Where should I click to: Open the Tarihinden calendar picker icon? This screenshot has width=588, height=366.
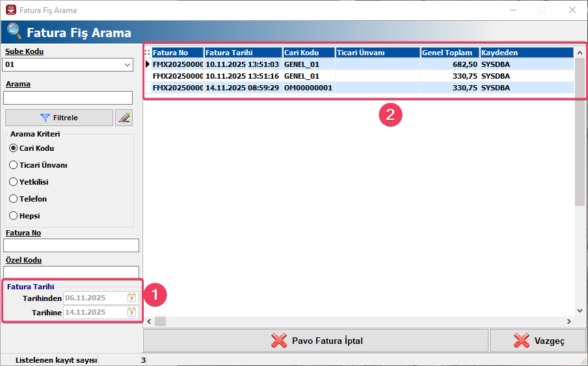[x=131, y=298]
